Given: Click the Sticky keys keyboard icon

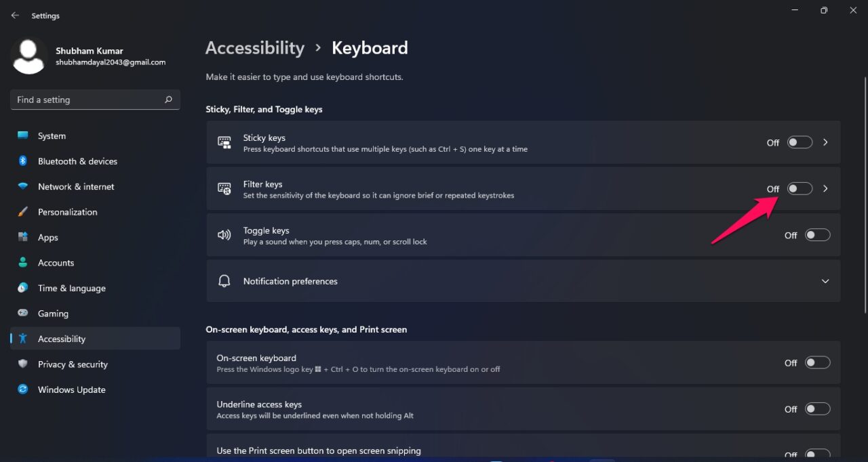Looking at the screenshot, I should click(224, 142).
